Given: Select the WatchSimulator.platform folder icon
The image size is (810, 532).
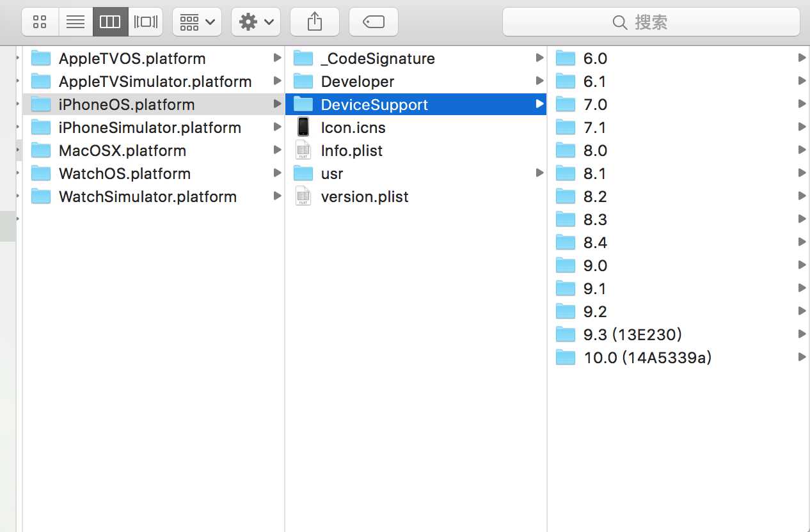Looking at the screenshot, I should (41, 196).
